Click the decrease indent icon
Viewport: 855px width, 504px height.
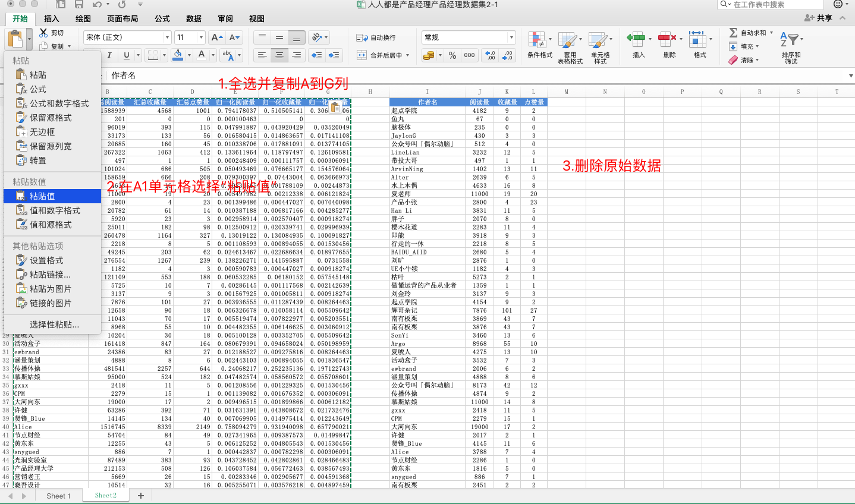click(317, 55)
